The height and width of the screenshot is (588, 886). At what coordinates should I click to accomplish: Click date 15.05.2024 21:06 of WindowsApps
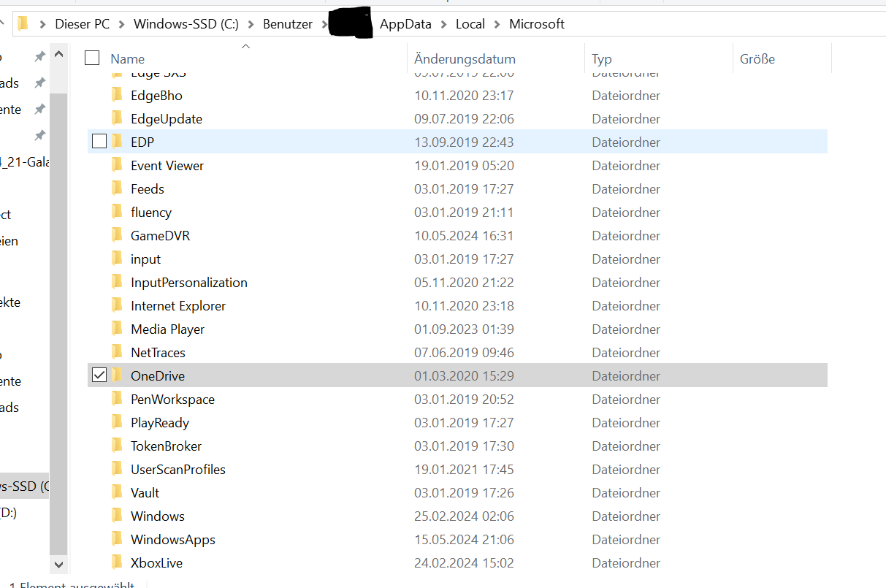(464, 539)
